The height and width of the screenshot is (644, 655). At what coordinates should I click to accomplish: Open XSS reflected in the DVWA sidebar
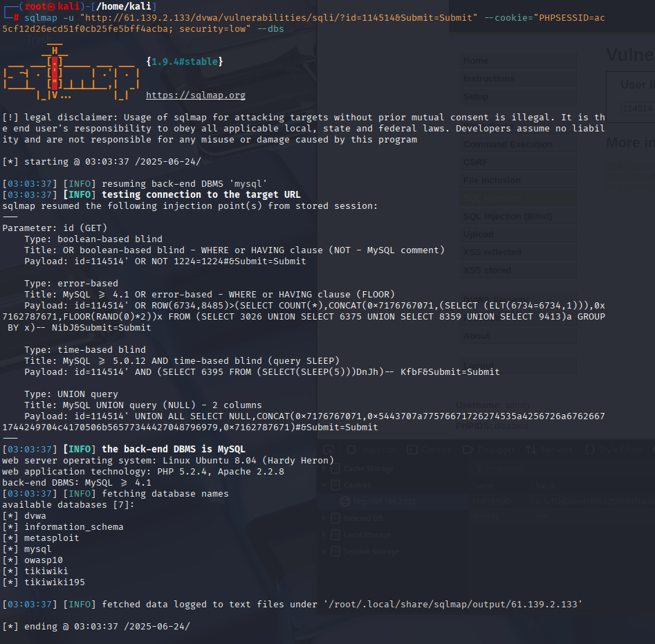[x=518, y=252]
